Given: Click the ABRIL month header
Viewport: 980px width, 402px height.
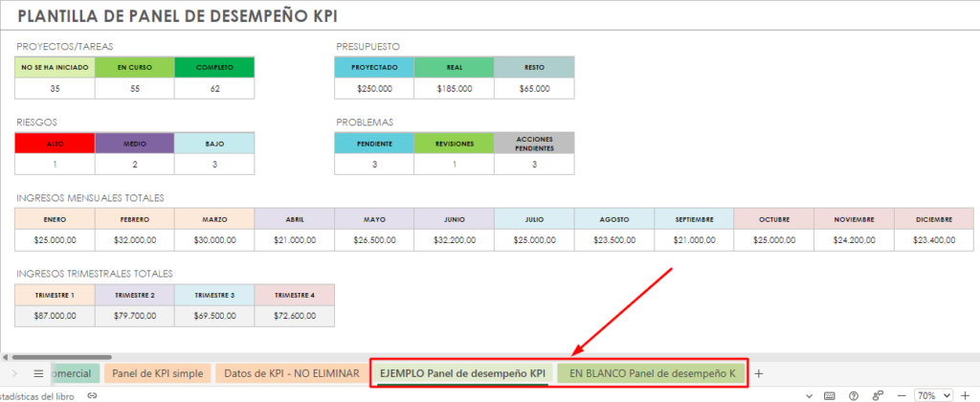Looking at the screenshot, I should (x=295, y=219).
